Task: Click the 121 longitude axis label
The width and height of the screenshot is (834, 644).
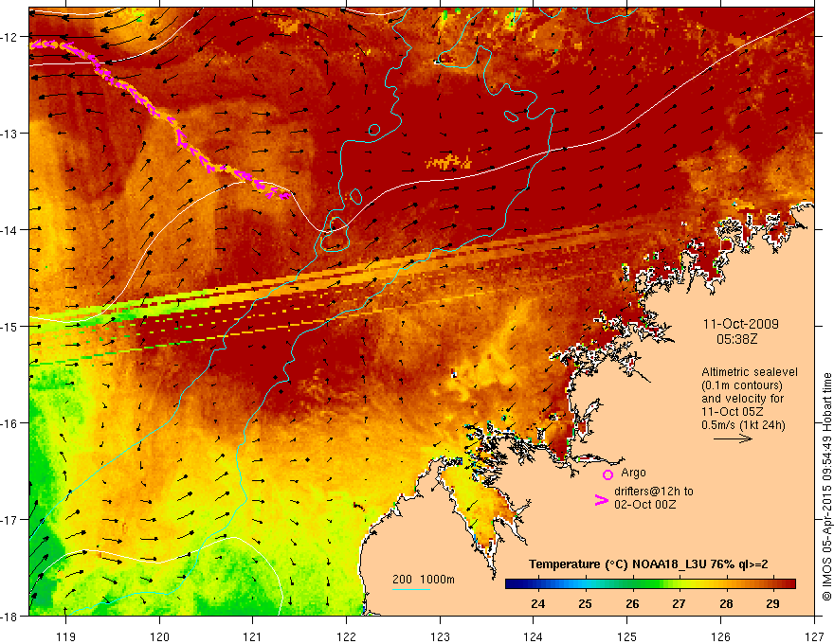Action: click(253, 636)
